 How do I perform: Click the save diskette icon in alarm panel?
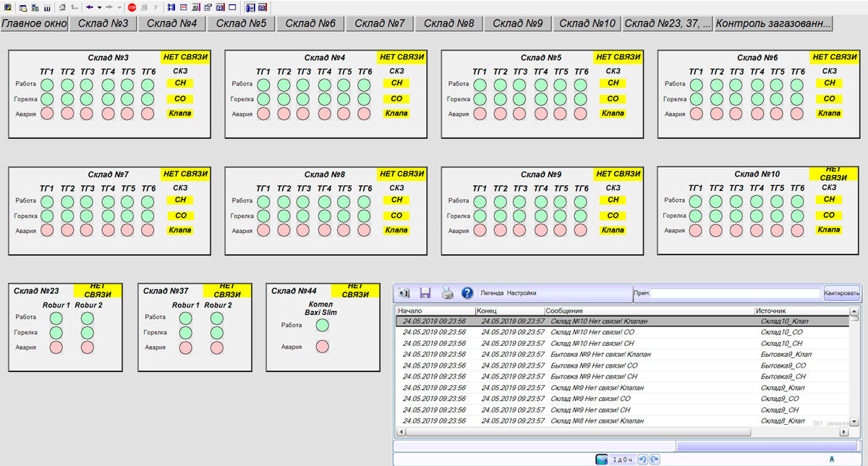click(x=425, y=293)
